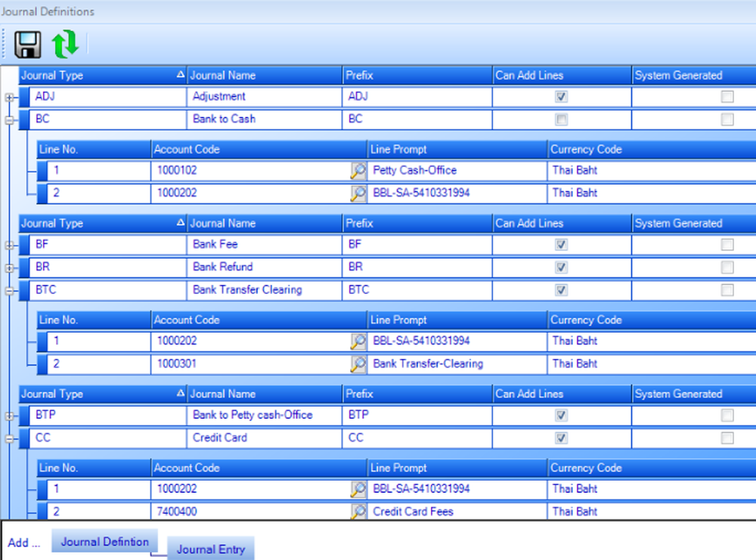Screen dimensions: 756x560
Task: Select the Journal Defintion tab
Action: (x=104, y=541)
